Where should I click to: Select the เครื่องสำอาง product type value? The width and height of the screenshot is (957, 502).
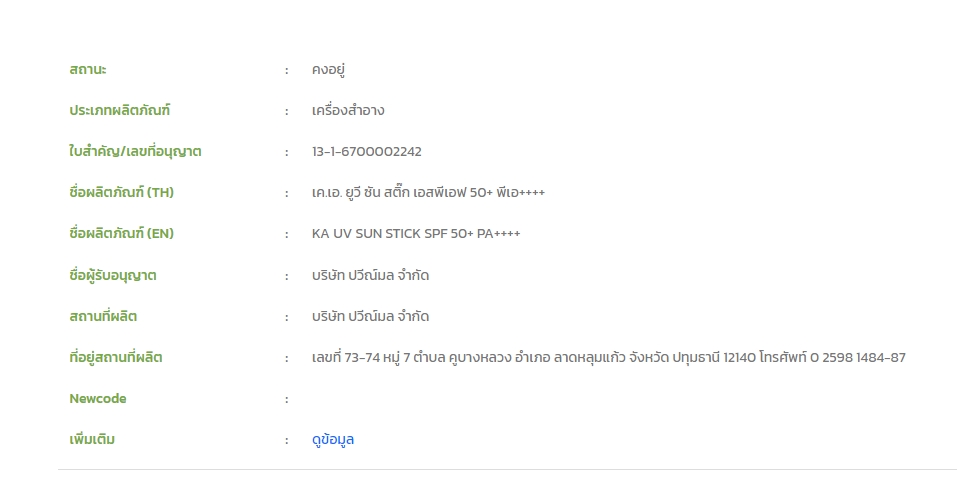(348, 111)
